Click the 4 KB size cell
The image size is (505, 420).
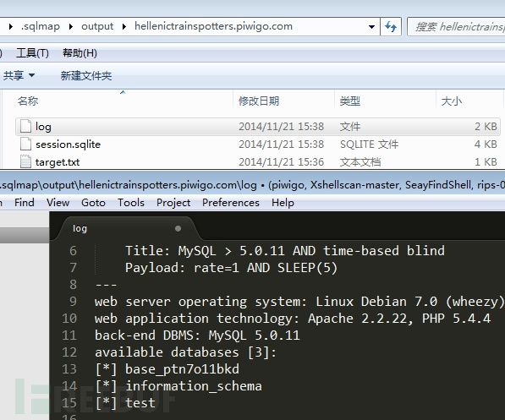pyautogui.click(x=486, y=145)
